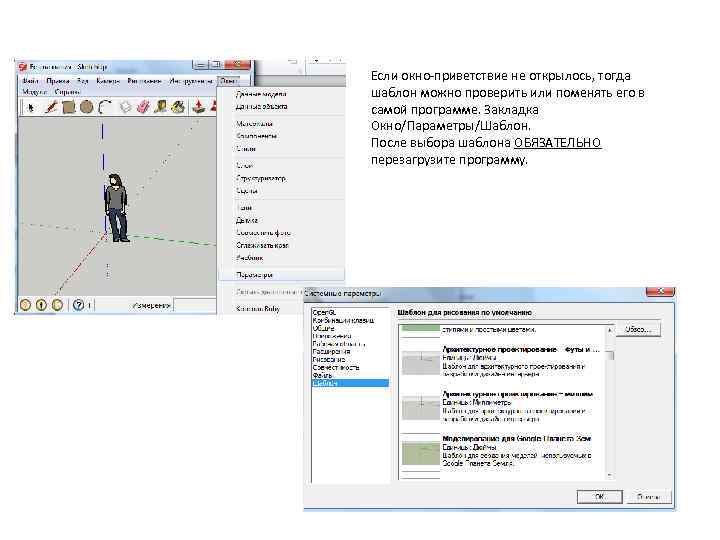The height and width of the screenshot is (540, 720).
Task: Select Общие in the settings list
Action: 323,328
